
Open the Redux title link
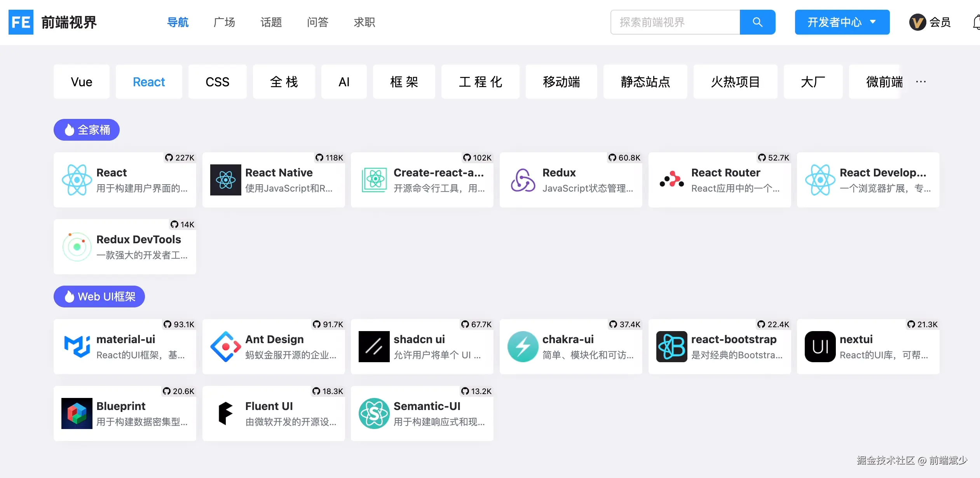coord(559,173)
